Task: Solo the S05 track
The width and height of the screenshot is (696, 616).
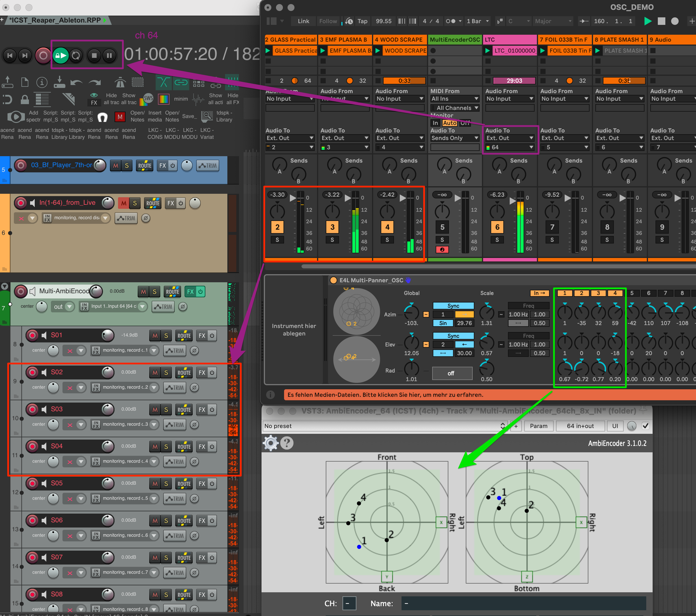Action: pos(166,484)
